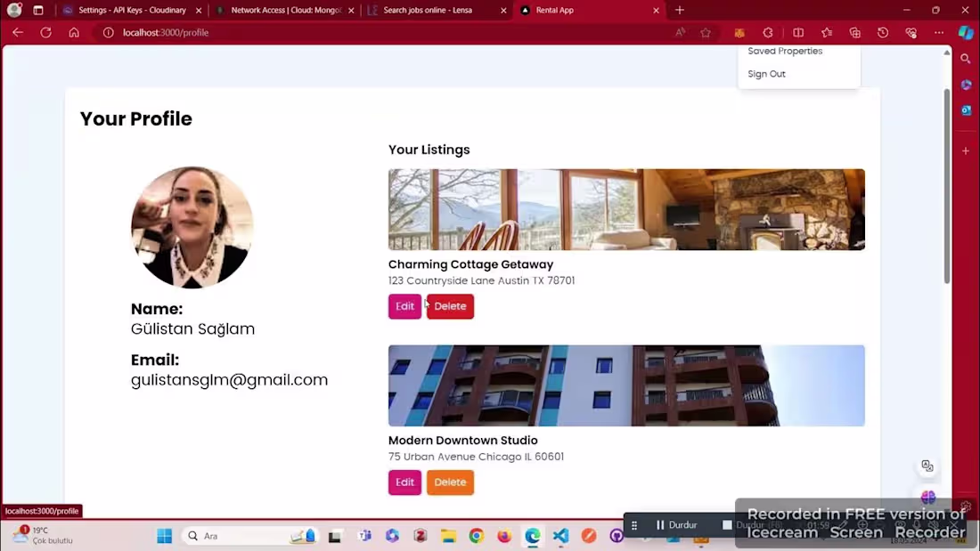Image resolution: width=980 pixels, height=551 pixels.
Task: Launch Firefox from the taskbar
Action: [x=504, y=536]
